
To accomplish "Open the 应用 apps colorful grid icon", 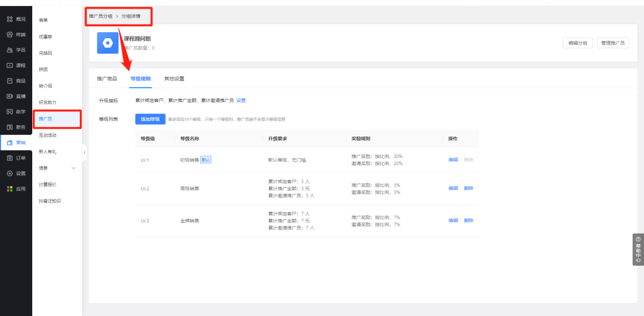I will [x=10, y=189].
